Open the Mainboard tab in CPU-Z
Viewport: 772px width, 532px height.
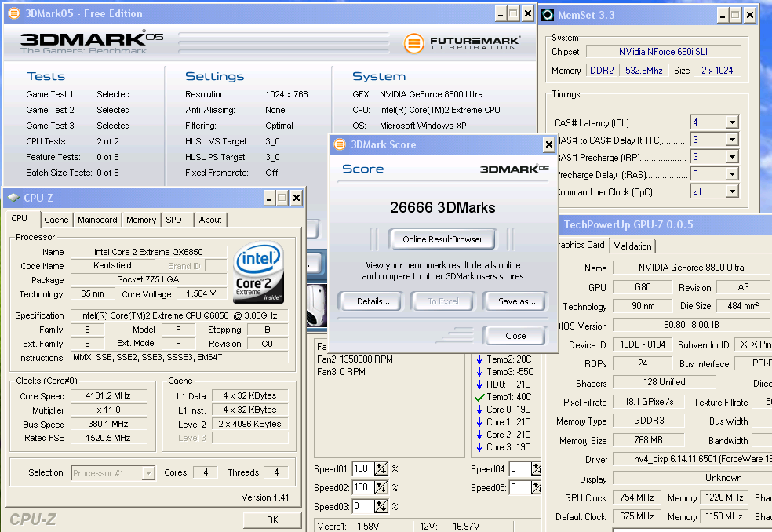(x=97, y=220)
